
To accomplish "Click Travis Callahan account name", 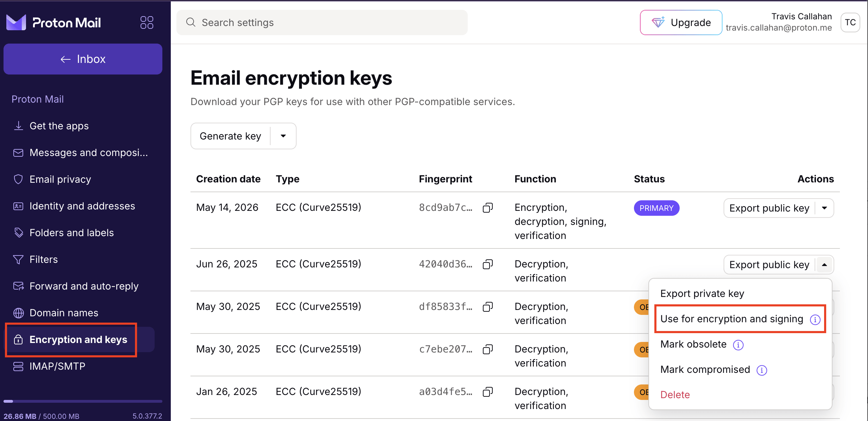I will pos(802,17).
